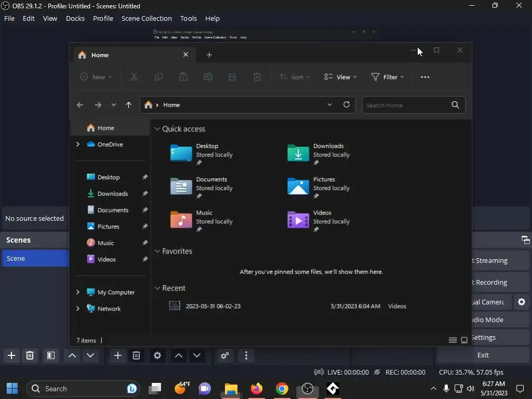Open source properties gear icon
This screenshot has width=532, height=399.
[157, 355]
